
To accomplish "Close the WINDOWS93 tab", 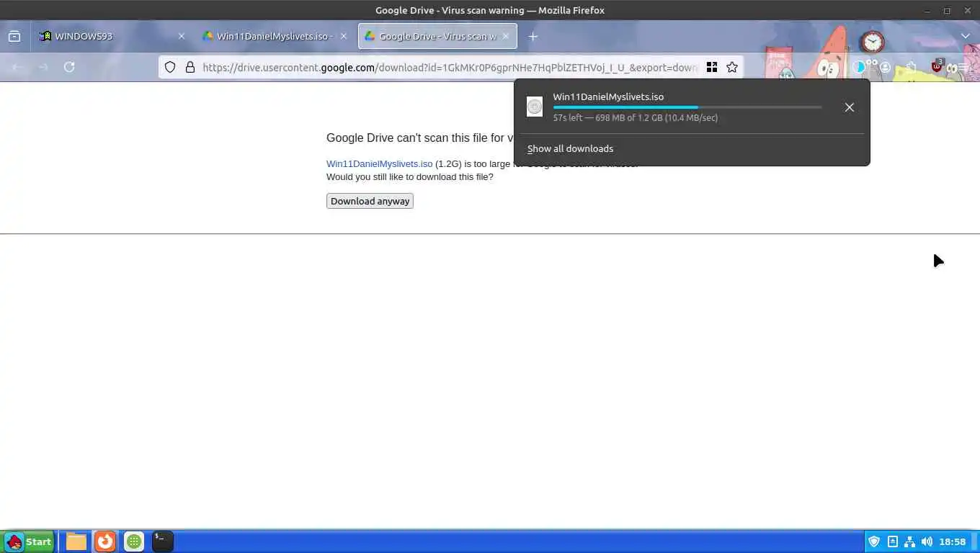I will point(182,36).
